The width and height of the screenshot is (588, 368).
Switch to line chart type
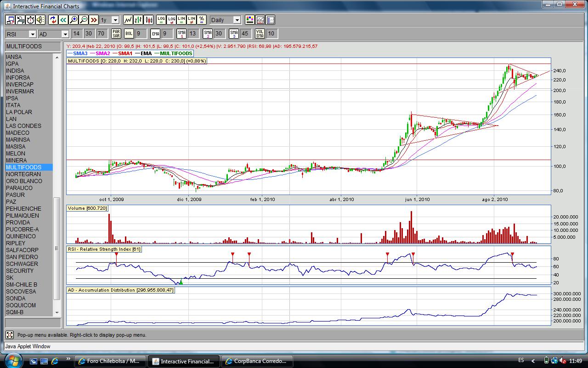[x=128, y=20]
